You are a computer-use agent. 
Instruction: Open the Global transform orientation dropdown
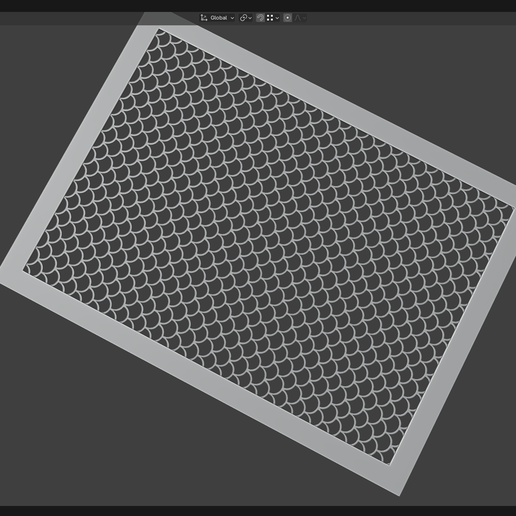[x=217, y=18]
